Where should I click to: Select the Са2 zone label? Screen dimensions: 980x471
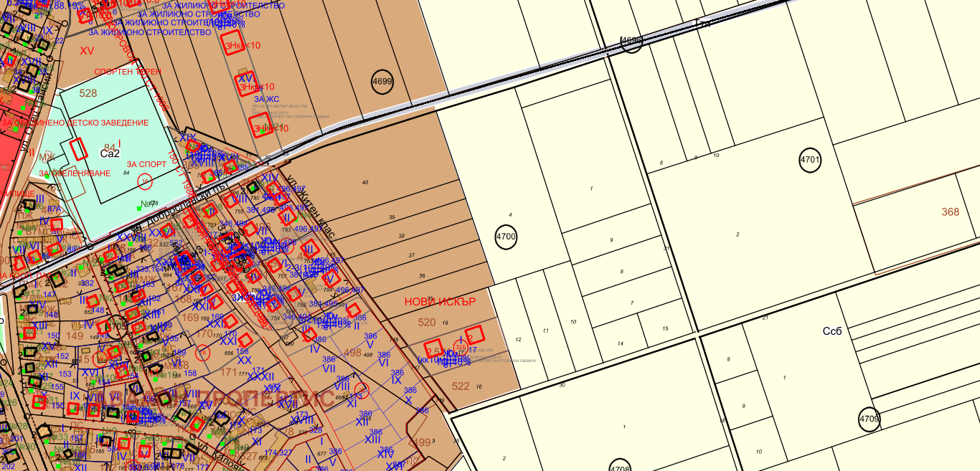110,153
